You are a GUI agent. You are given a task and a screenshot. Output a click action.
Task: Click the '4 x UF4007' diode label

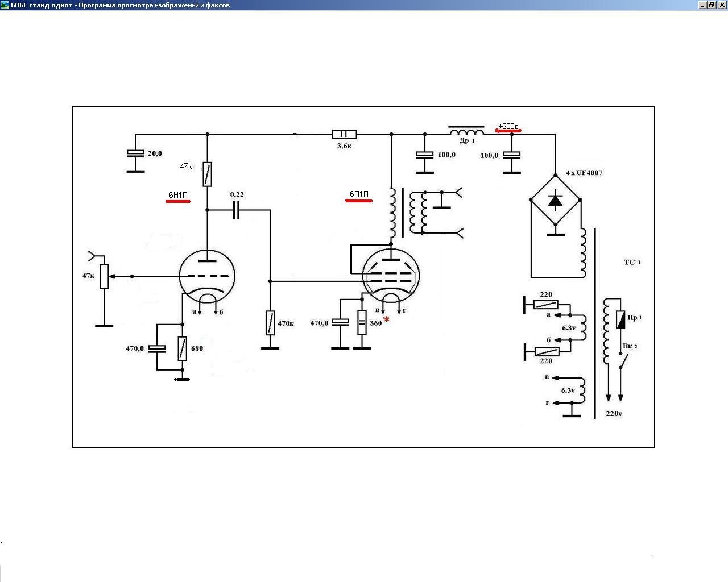(584, 172)
